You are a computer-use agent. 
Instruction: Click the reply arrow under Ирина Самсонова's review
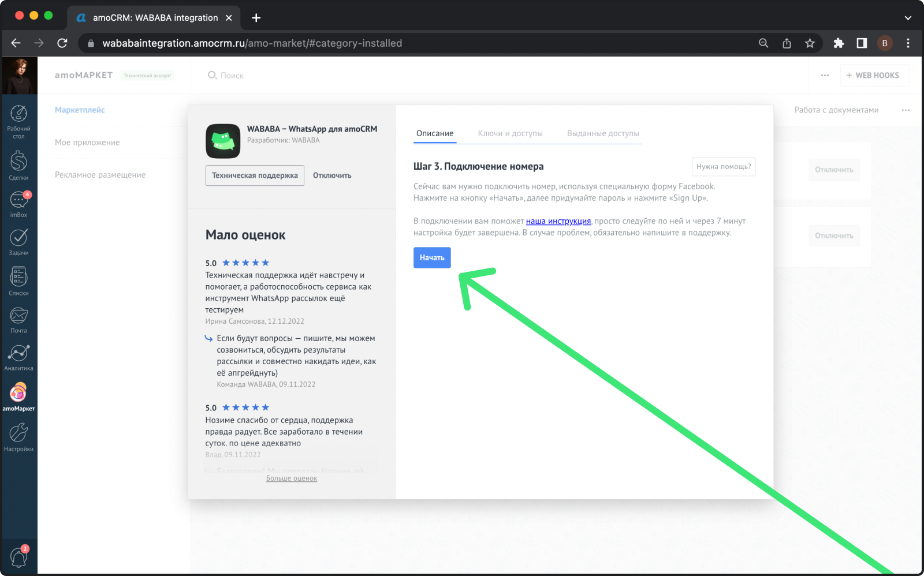[209, 338]
